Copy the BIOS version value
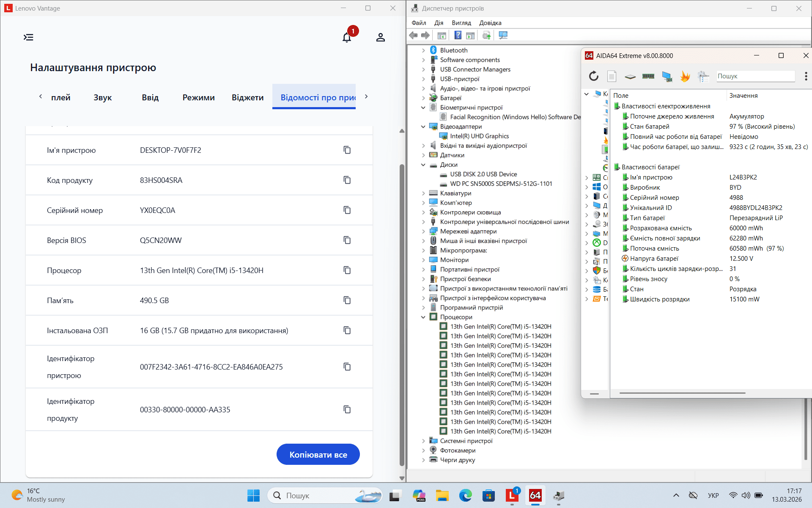 click(347, 240)
